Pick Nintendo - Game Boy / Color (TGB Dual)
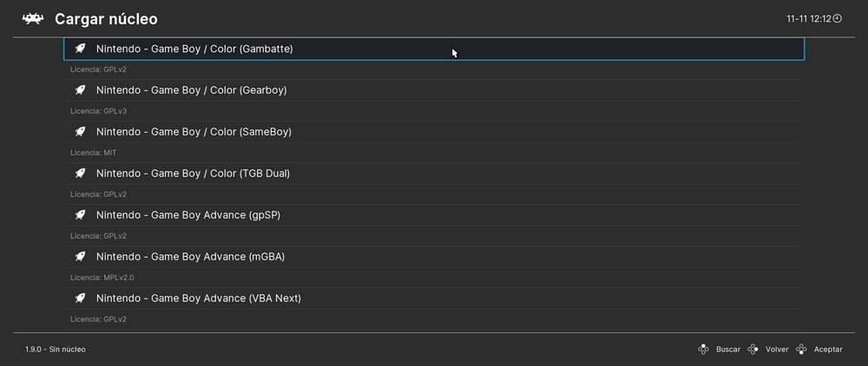This screenshot has width=868, height=366. tap(434, 173)
